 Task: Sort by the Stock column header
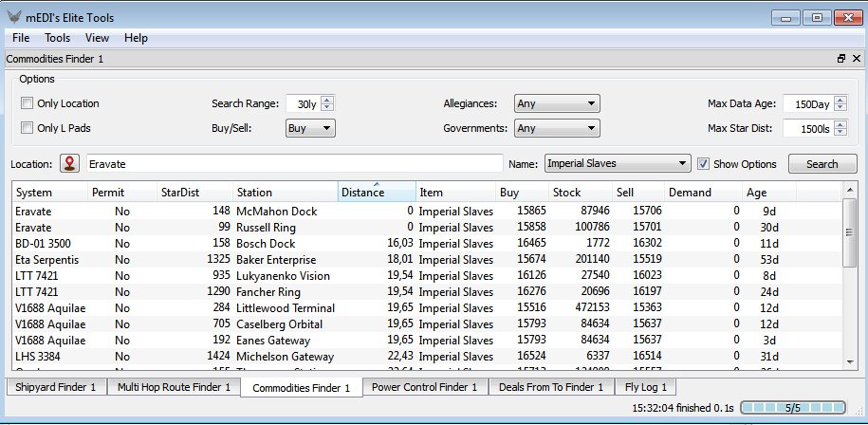[x=581, y=192]
